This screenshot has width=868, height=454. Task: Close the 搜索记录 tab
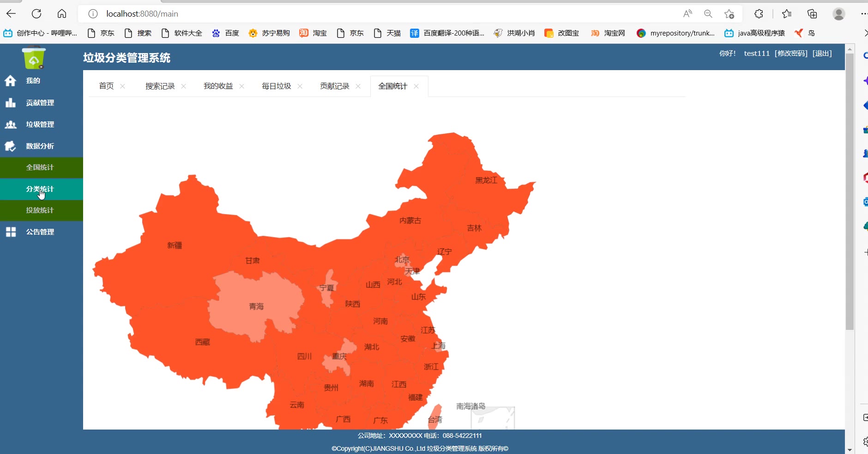pyautogui.click(x=183, y=86)
